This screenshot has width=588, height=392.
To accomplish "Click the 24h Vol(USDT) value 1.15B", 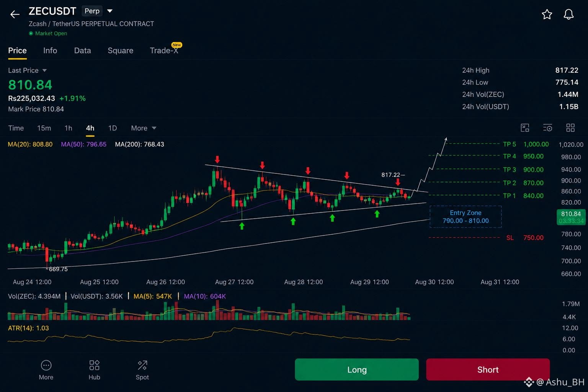I will click(x=568, y=107).
